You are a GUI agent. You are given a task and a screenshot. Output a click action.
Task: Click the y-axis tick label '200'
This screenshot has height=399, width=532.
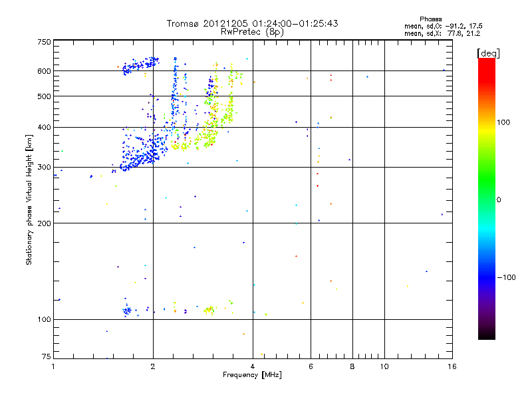click(x=44, y=223)
